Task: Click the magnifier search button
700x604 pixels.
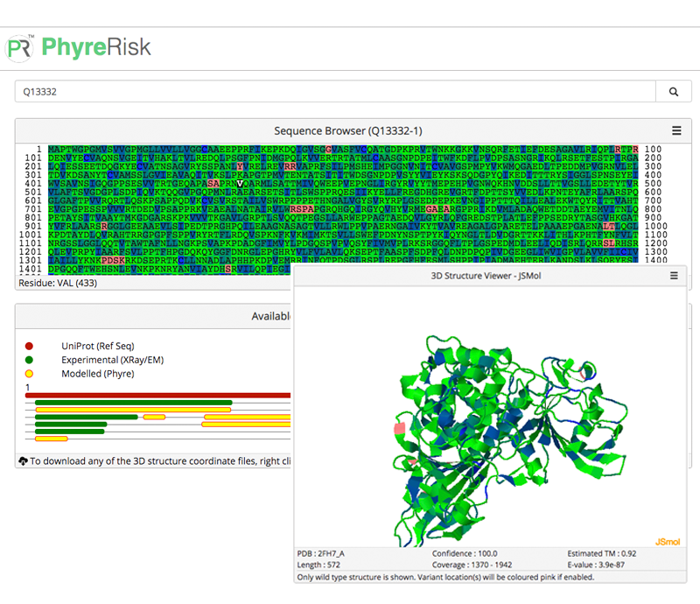Action: [673, 92]
